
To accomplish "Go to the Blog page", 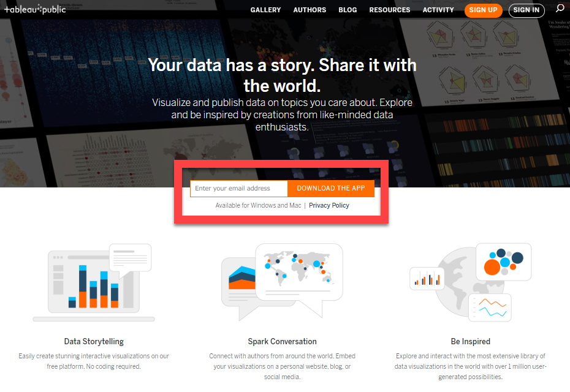I will click(348, 10).
